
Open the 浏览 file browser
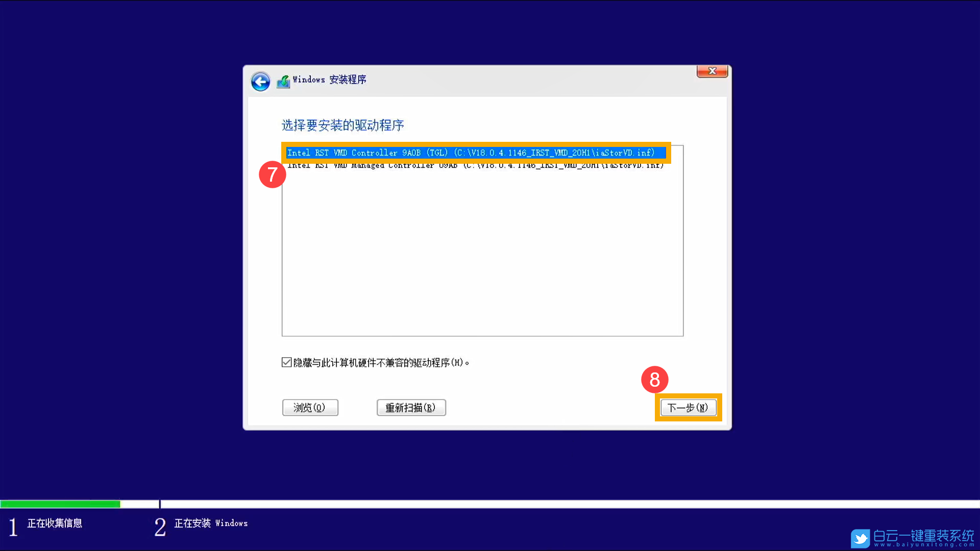[310, 407]
